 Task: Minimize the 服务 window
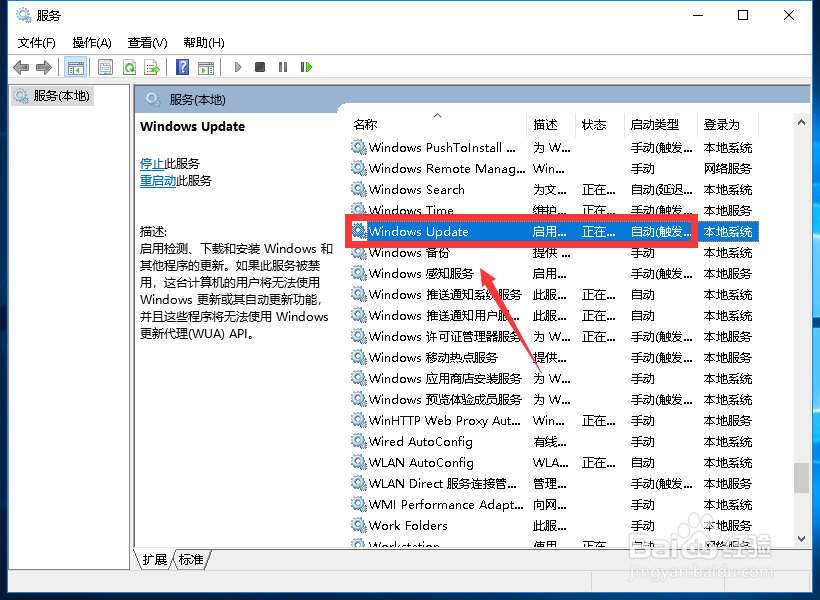698,15
